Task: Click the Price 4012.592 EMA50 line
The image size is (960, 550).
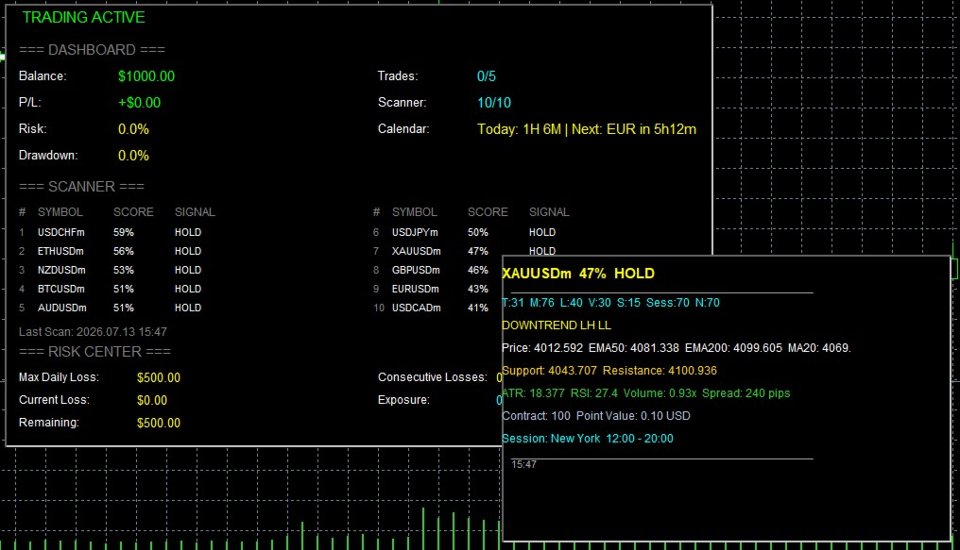Action: pyautogui.click(x=676, y=348)
